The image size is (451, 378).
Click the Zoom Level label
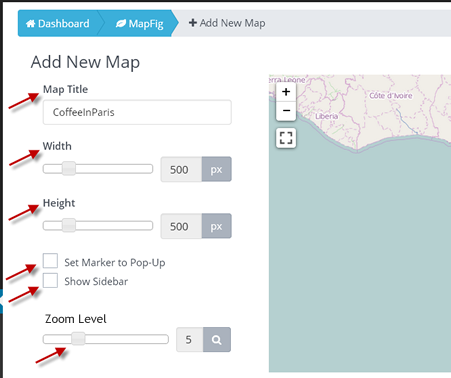76,319
